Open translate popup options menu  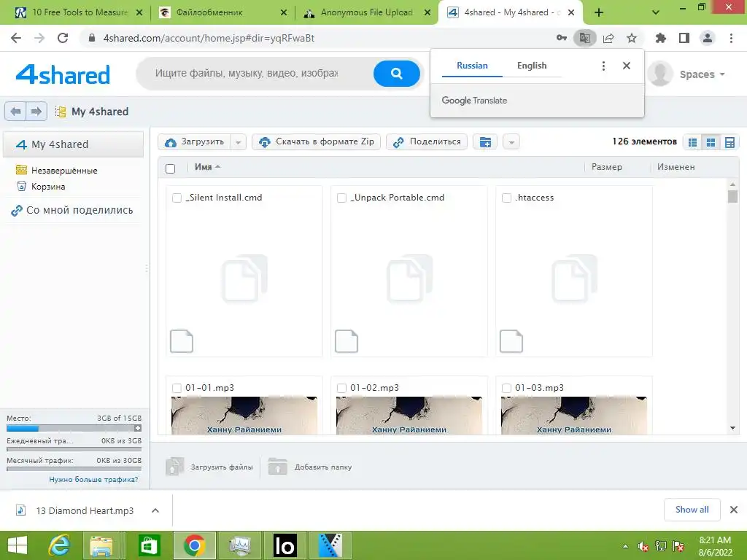pos(603,66)
